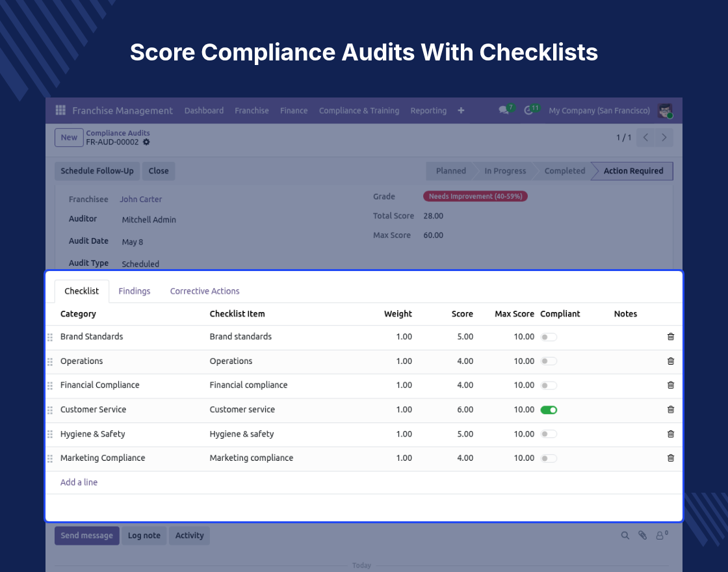Turn off Compliant for Customer Service

pos(549,410)
